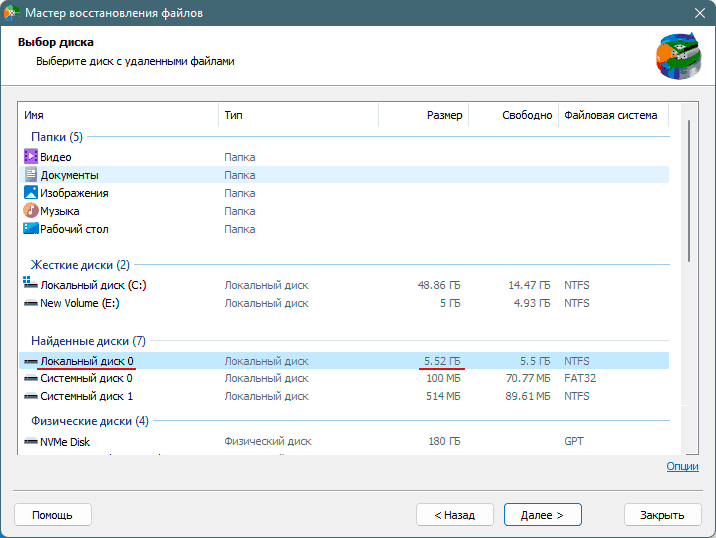This screenshot has width=716, height=538.
Task: Click the Документы folder icon
Action: click(31, 174)
